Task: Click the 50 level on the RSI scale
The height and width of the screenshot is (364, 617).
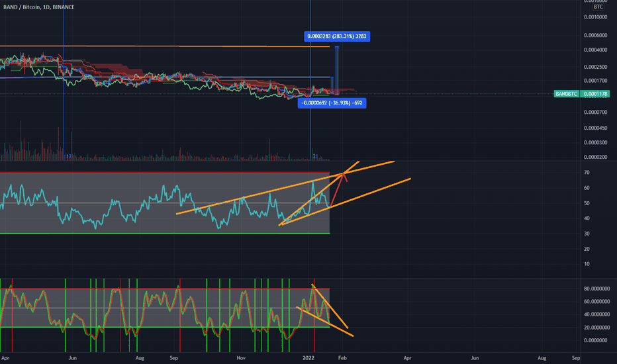Action: coord(587,203)
